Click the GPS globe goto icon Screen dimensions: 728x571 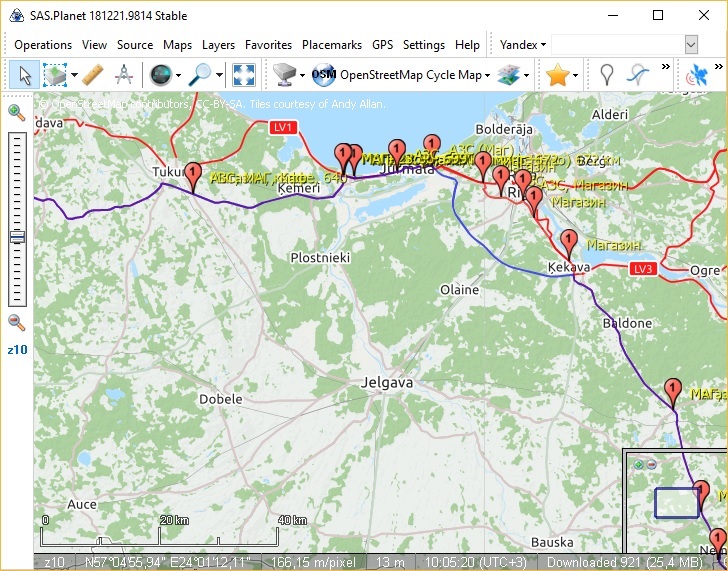pos(161,75)
